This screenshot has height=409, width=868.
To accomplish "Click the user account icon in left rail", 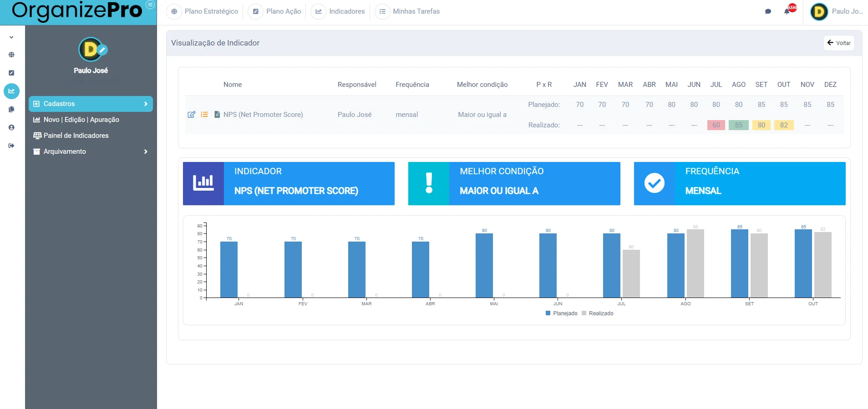I will point(11,127).
